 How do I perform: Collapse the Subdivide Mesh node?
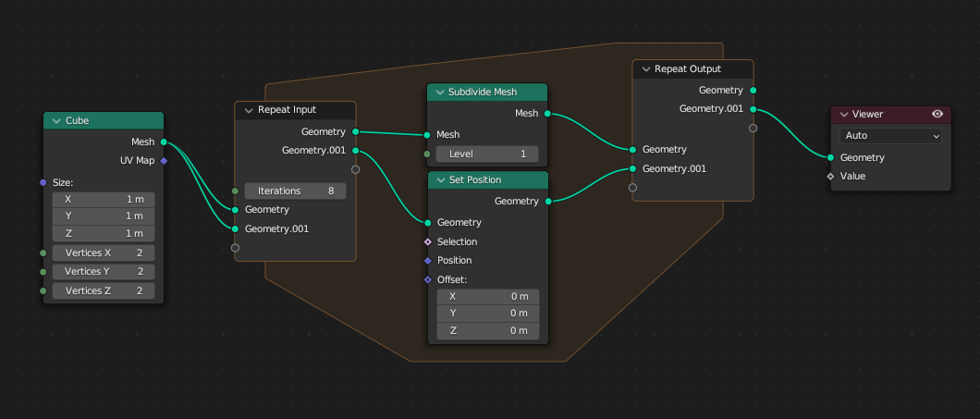(438, 92)
